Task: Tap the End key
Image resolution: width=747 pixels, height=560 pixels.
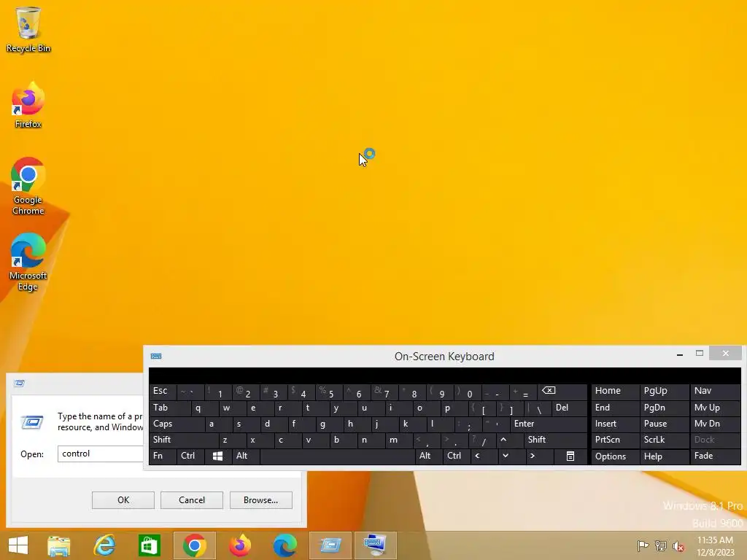Action: 615,408
